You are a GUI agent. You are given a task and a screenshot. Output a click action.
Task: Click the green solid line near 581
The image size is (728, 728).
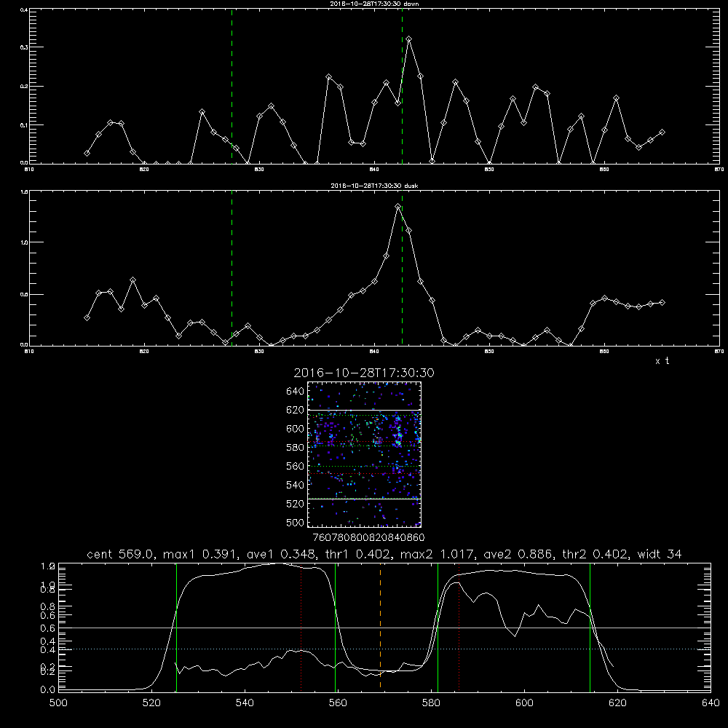[438, 627]
